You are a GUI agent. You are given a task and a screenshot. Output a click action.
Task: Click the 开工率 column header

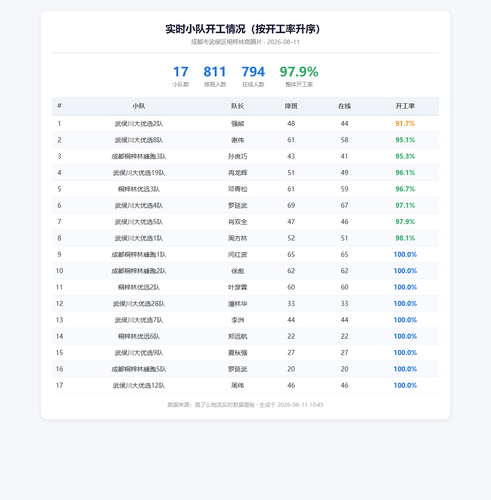click(x=405, y=106)
